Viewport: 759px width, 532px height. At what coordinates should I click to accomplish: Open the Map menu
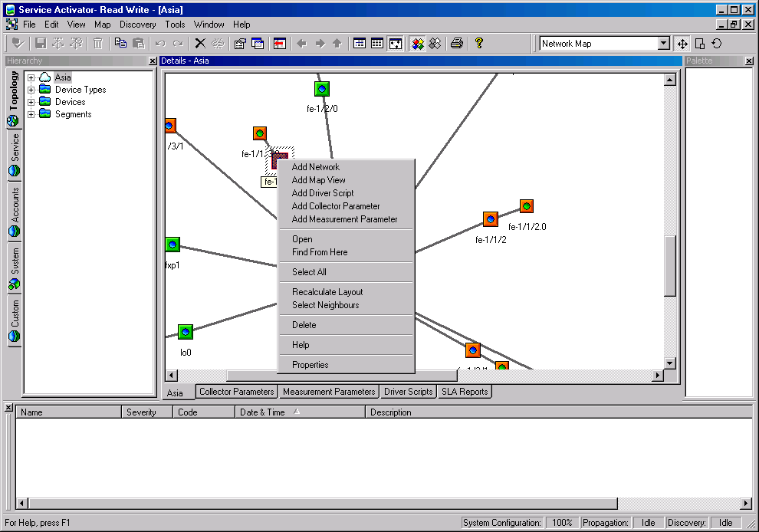[x=102, y=25]
